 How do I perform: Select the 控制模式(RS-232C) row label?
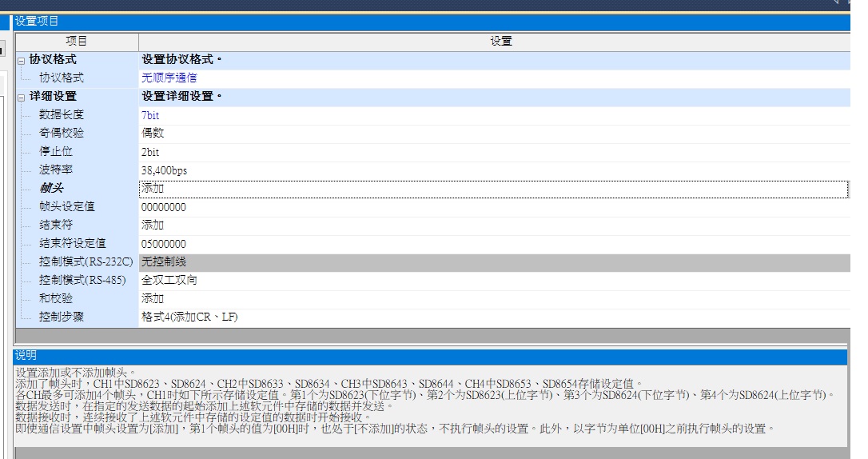pyautogui.click(x=86, y=262)
